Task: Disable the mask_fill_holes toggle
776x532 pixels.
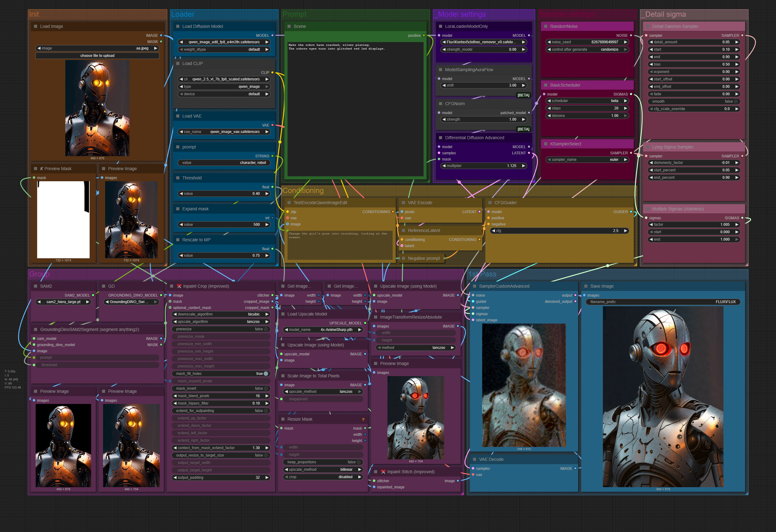Action: (266, 374)
